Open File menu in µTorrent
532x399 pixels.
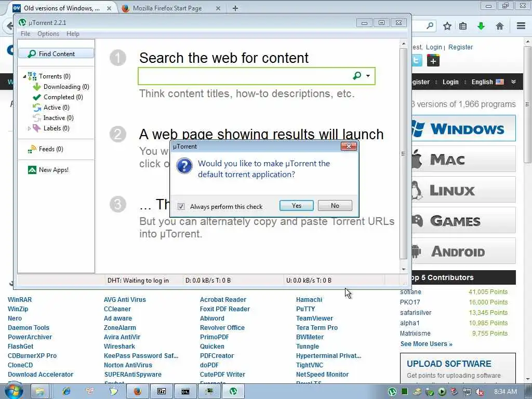tap(25, 34)
